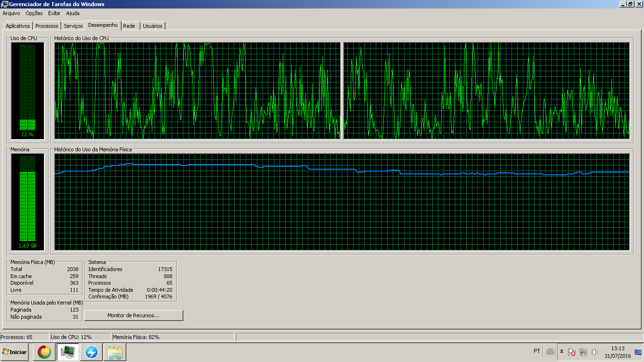The image size is (644, 362).
Task: Click the left CPU usage history graph
Action: [198, 91]
